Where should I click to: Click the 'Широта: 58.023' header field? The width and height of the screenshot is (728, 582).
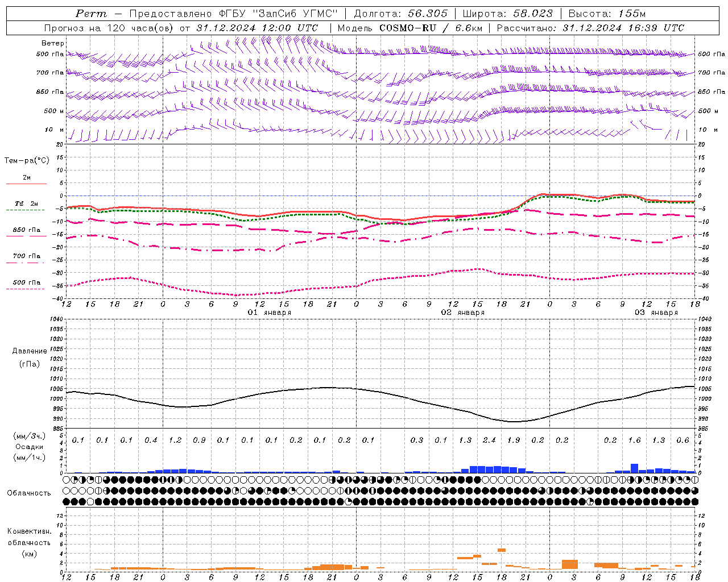point(507,14)
